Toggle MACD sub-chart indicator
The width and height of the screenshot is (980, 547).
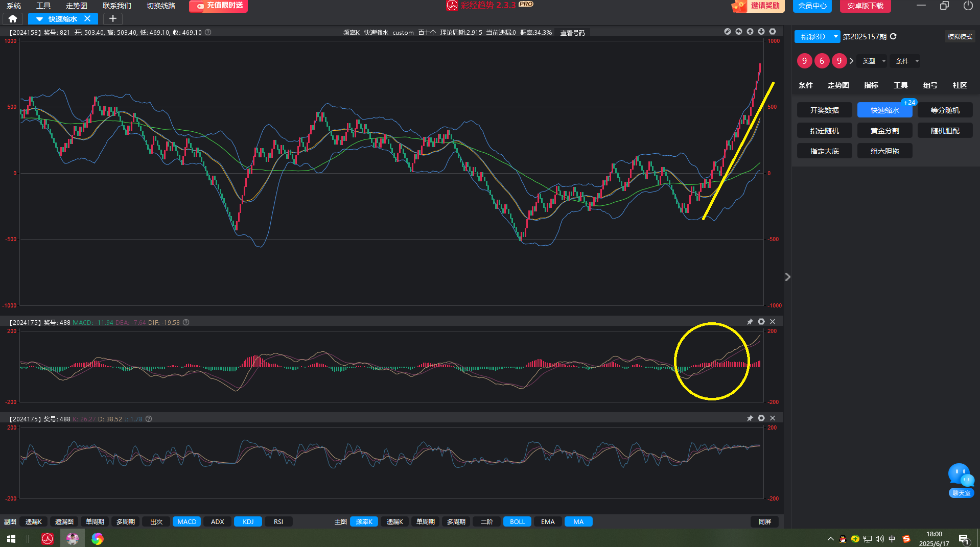[x=186, y=521]
